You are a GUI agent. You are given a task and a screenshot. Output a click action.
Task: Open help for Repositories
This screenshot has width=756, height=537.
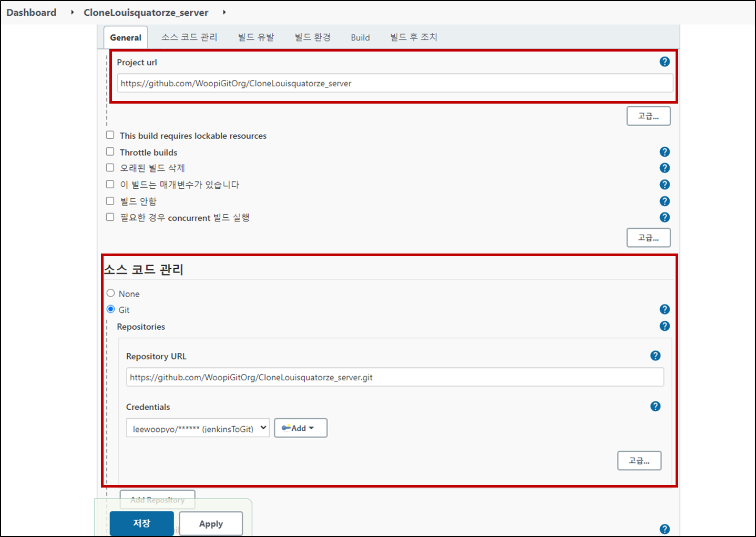[665, 326]
